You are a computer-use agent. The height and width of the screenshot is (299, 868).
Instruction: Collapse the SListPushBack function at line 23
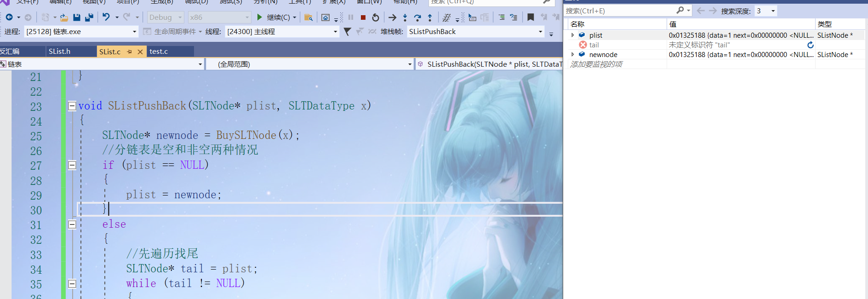pyautogui.click(x=72, y=106)
